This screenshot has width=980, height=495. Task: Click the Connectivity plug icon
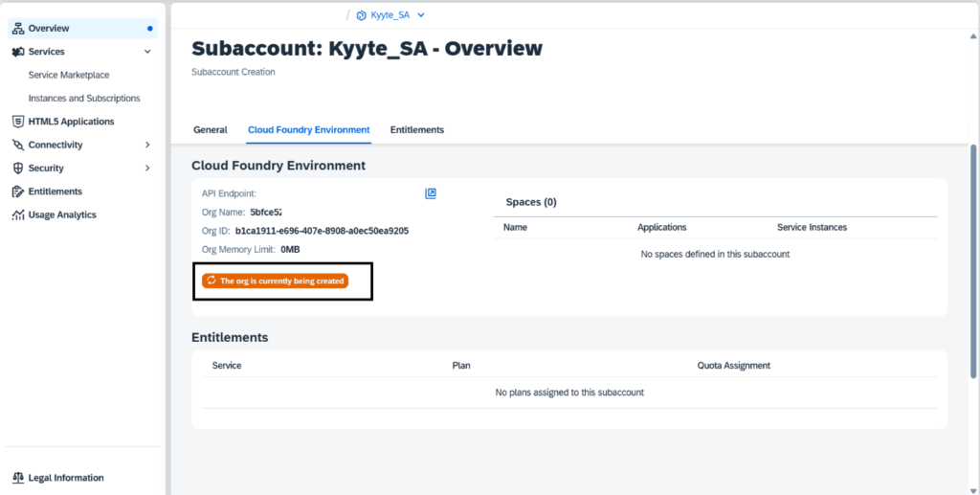[x=18, y=145]
